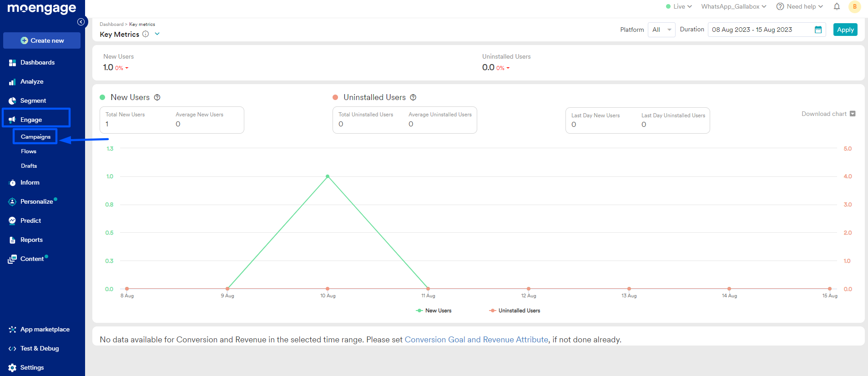Click help icon next to New Users
Screen dimensions: 868x376
(157, 97)
